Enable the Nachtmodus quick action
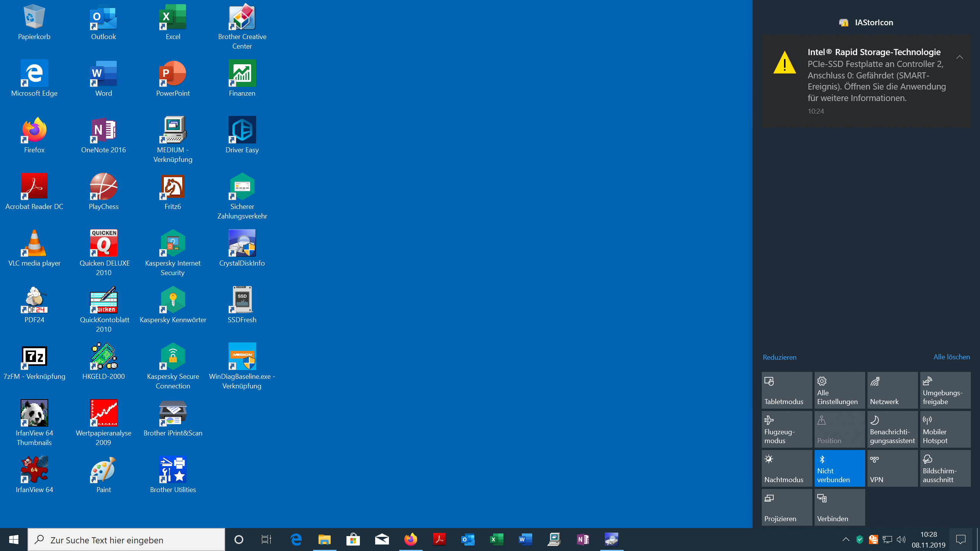Viewport: 980px width, 551px height. click(x=787, y=468)
